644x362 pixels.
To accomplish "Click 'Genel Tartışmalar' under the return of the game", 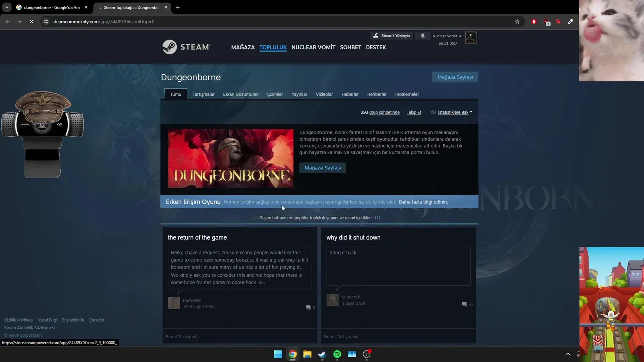I will [x=183, y=337].
